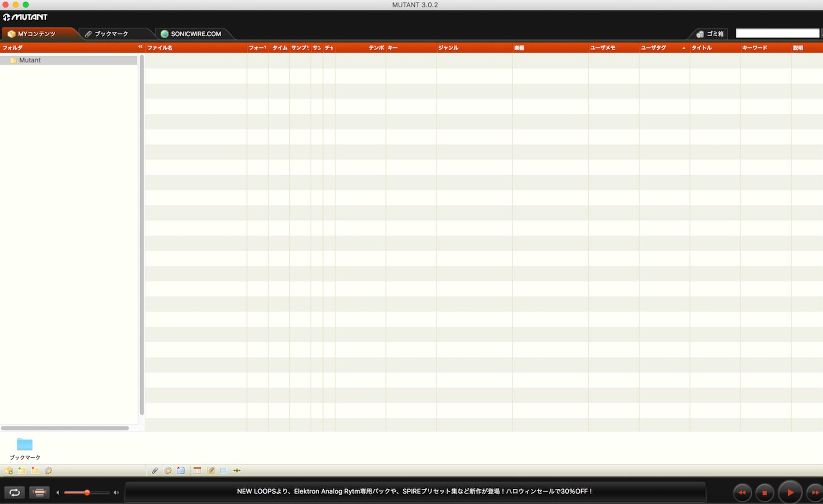
Task: Click the remove folder icon with red mark
Action: pos(35,471)
